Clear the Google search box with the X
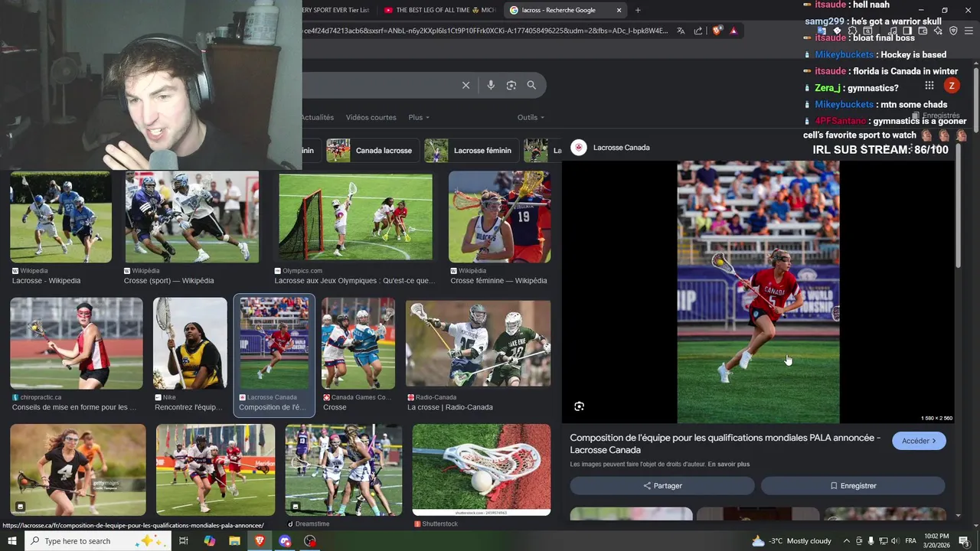This screenshot has width=980, height=551. [465, 85]
